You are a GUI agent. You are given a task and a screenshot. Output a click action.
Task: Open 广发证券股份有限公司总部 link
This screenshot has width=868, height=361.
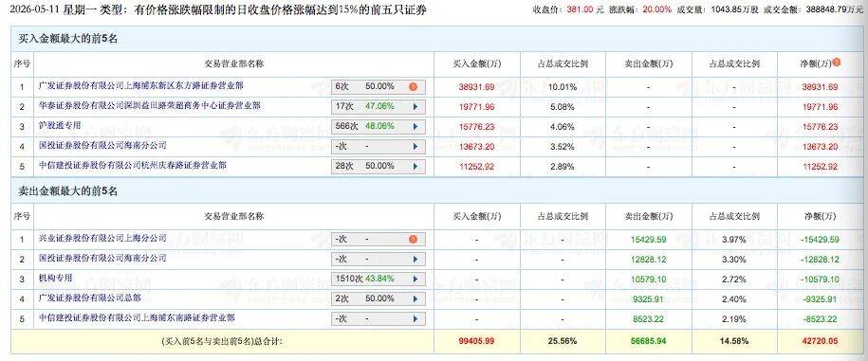90,298
